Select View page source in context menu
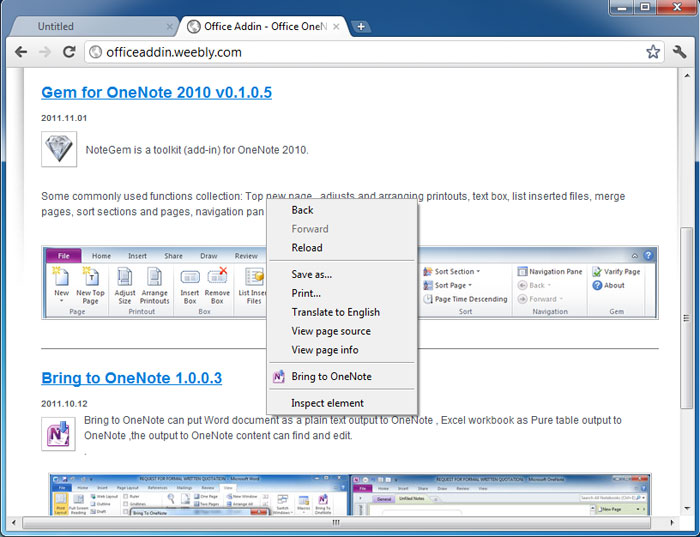 (342, 331)
